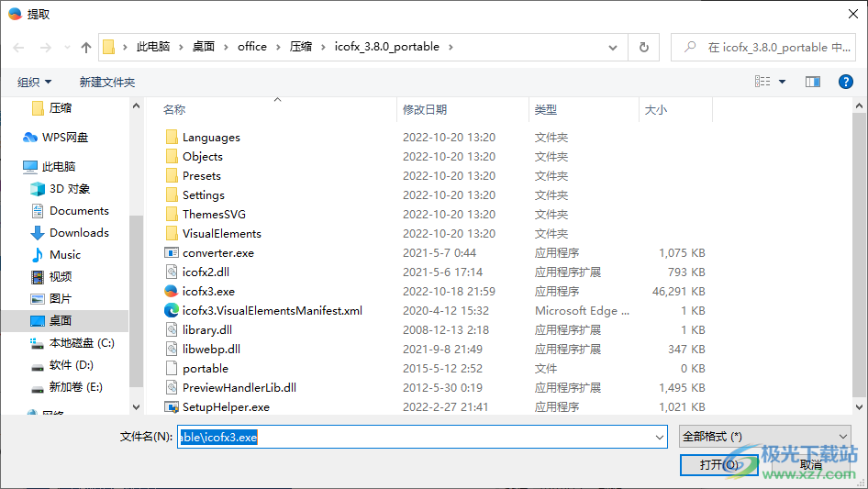This screenshot has height=489, width=868.
Task: Open the 组织 menu
Action: pyautogui.click(x=34, y=82)
